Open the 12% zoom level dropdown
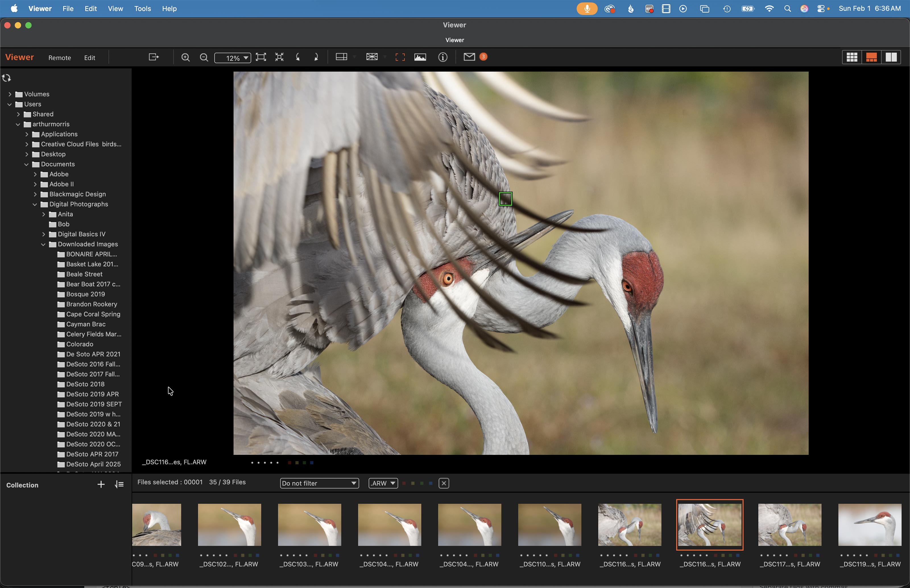910x588 pixels. [x=233, y=58]
